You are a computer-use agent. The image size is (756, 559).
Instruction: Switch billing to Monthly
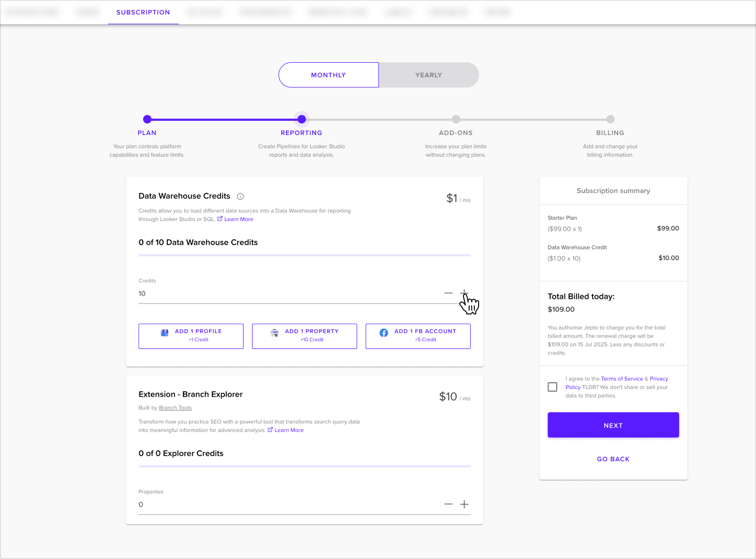(328, 75)
